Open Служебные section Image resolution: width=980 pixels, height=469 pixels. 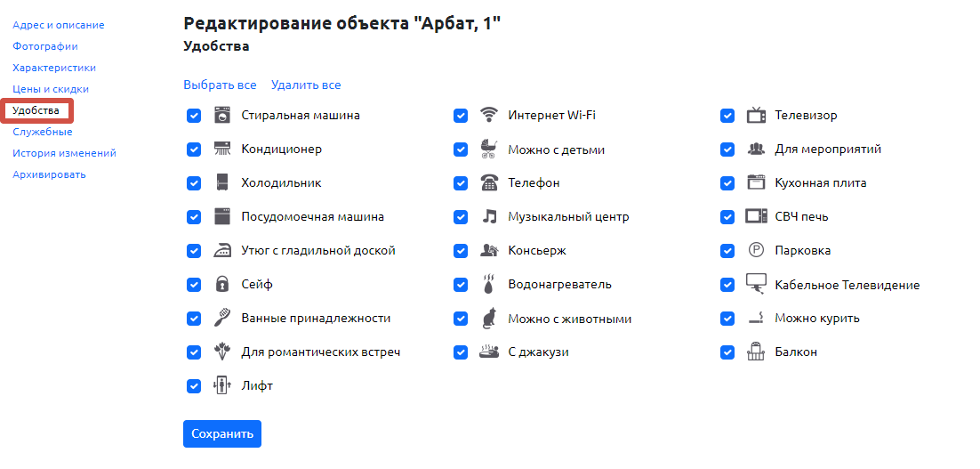tap(43, 132)
